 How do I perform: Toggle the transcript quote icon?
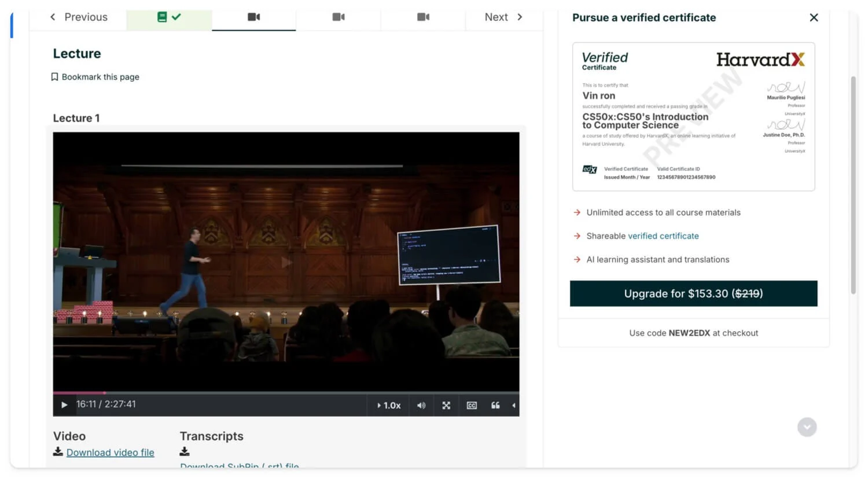coord(495,406)
